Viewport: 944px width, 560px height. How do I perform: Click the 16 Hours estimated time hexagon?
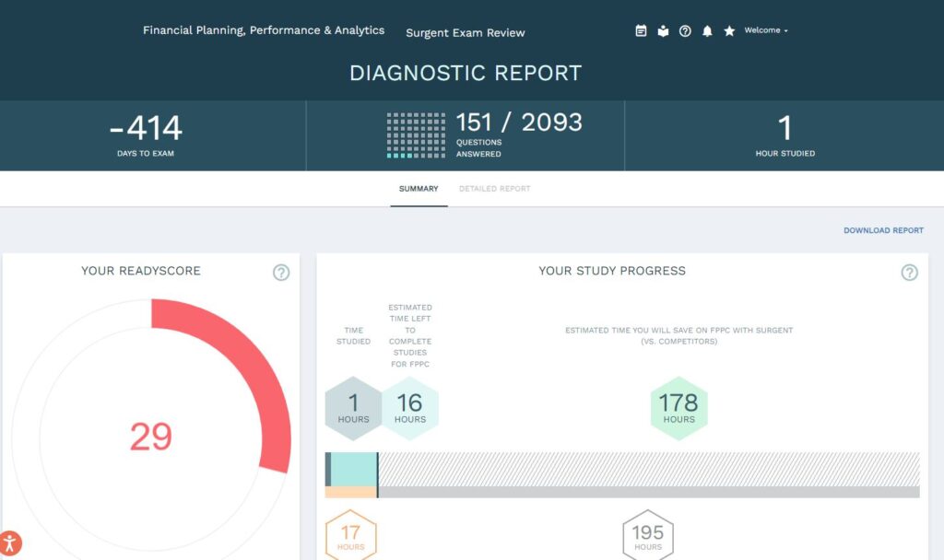pyautogui.click(x=410, y=408)
